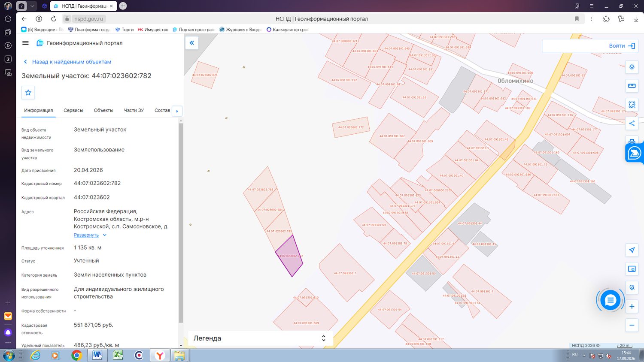Add parcel to favorites with star icon

point(28,93)
